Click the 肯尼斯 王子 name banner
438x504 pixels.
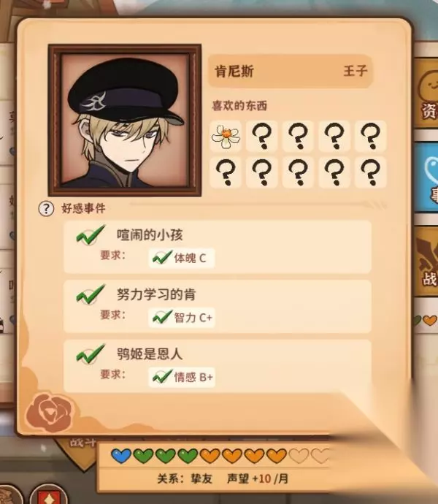(x=291, y=71)
